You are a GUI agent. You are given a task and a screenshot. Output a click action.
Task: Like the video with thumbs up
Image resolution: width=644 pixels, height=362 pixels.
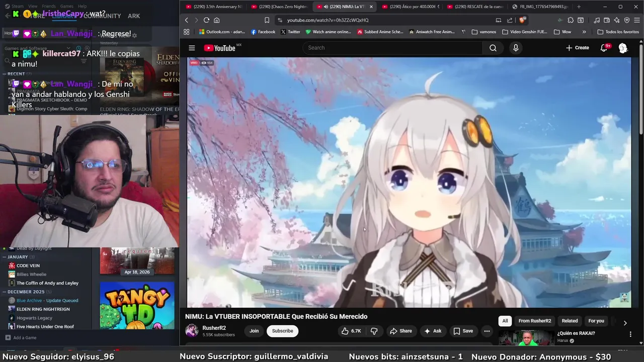point(351,331)
